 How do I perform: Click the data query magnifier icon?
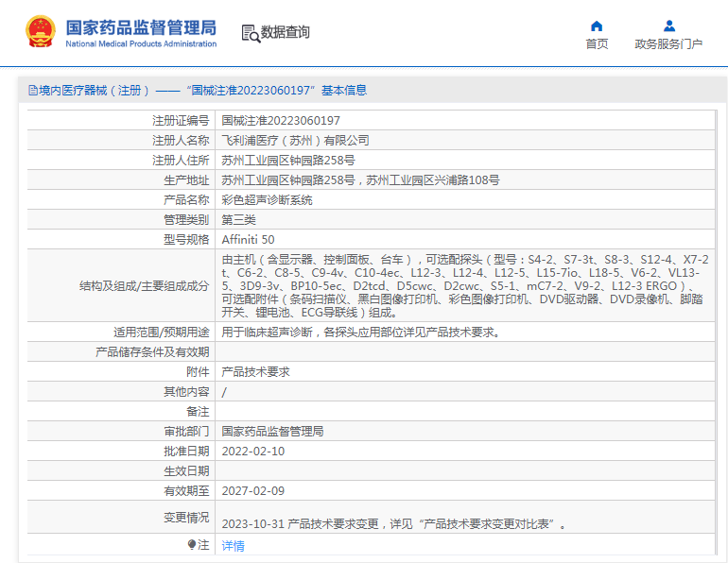click(251, 33)
